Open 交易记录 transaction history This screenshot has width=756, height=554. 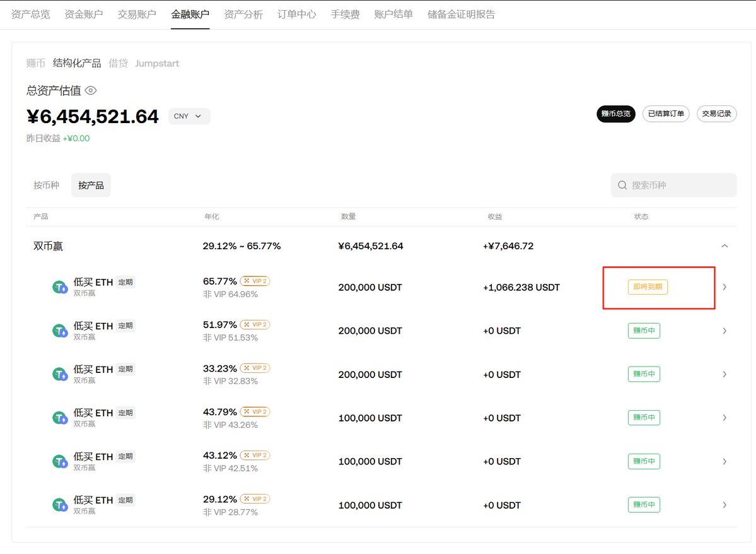coord(716,114)
